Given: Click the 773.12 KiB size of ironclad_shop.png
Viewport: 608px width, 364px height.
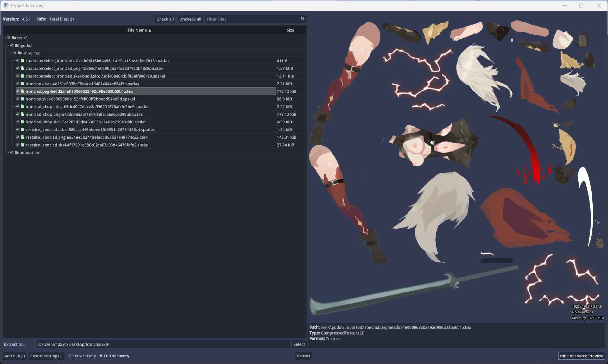Looking at the screenshot, I should coord(286,114).
